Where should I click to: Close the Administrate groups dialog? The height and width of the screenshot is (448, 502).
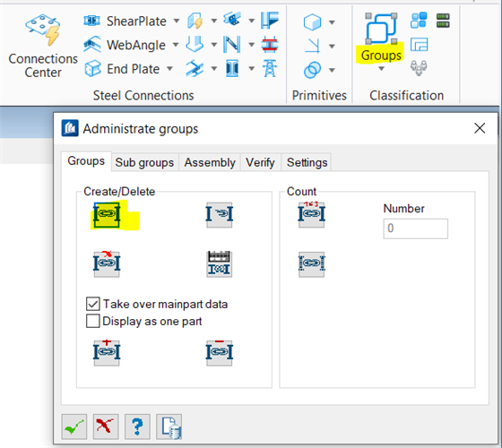[480, 128]
